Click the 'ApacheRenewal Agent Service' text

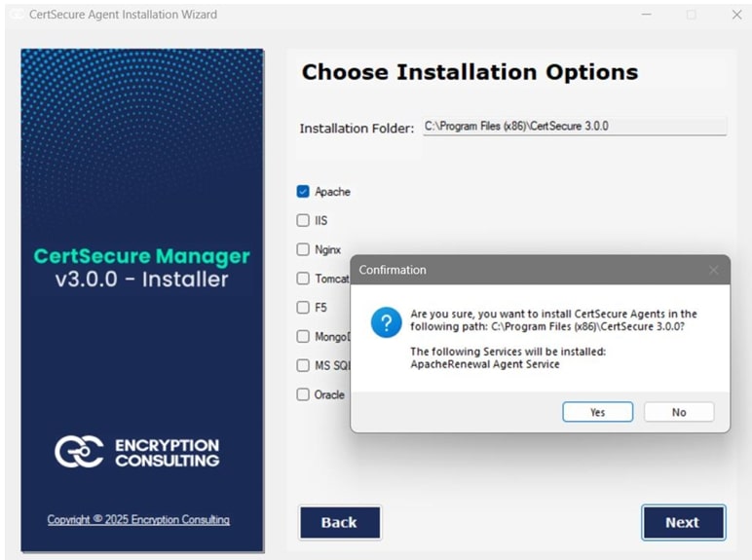pos(485,364)
